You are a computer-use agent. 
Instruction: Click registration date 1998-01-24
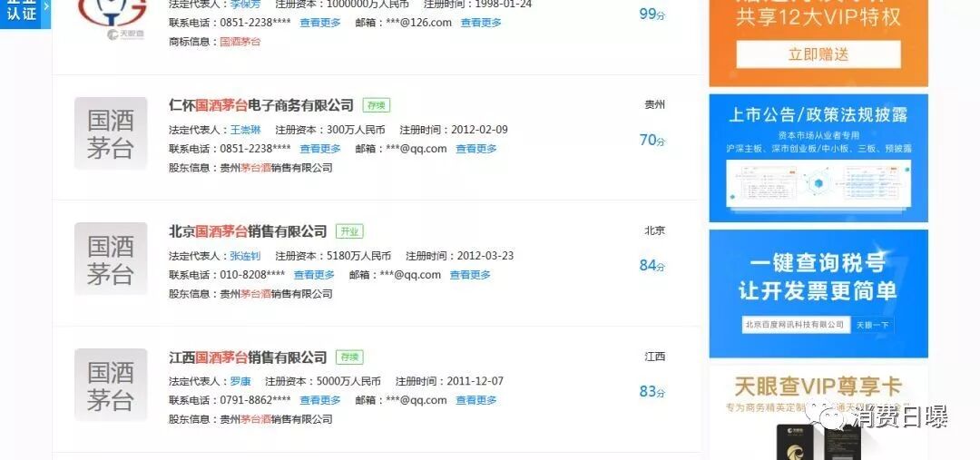pyautogui.click(x=503, y=4)
